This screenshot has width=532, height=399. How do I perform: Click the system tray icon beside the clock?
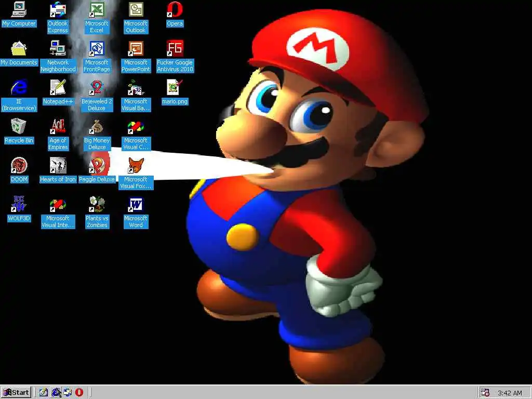click(485, 393)
